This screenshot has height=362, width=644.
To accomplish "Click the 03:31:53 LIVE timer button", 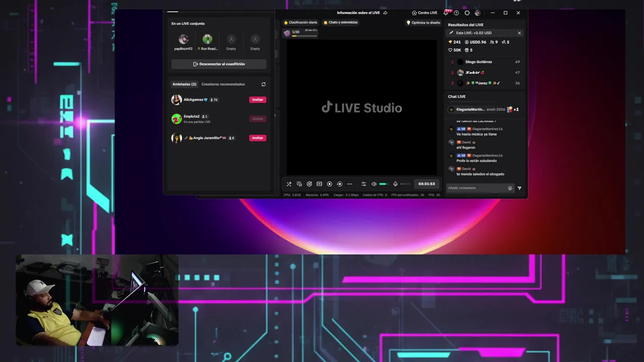I will pyautogui.click(x=427, y=184).
